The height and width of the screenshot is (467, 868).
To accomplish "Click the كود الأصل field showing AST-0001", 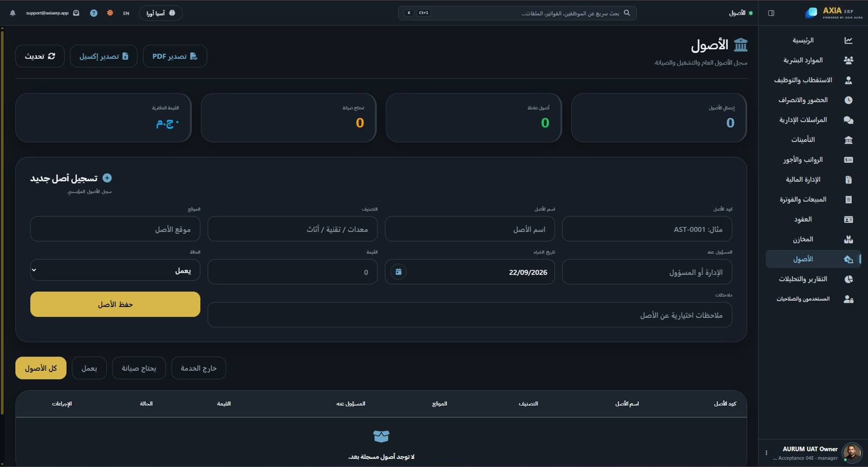I will tap(647, 229).
